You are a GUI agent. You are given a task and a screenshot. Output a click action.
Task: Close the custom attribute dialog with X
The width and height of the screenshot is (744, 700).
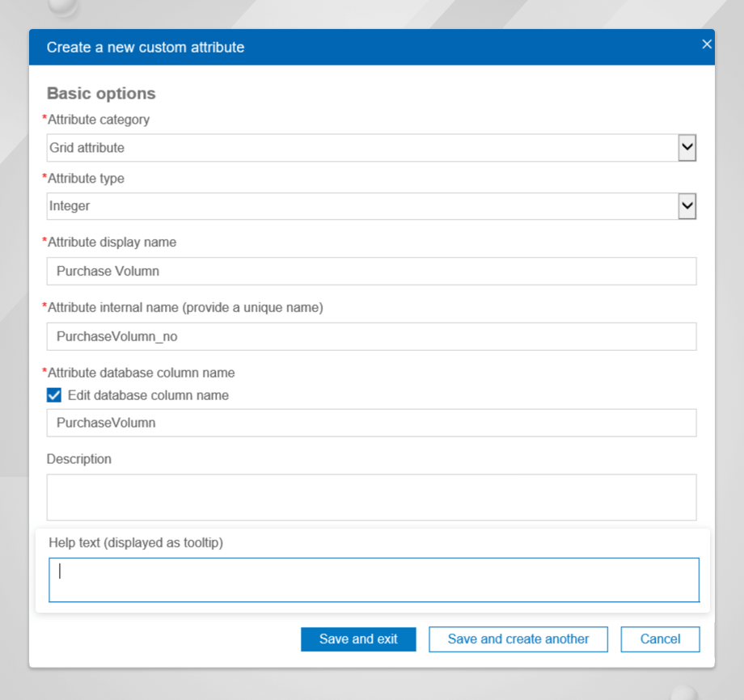[x=706, y=44]
